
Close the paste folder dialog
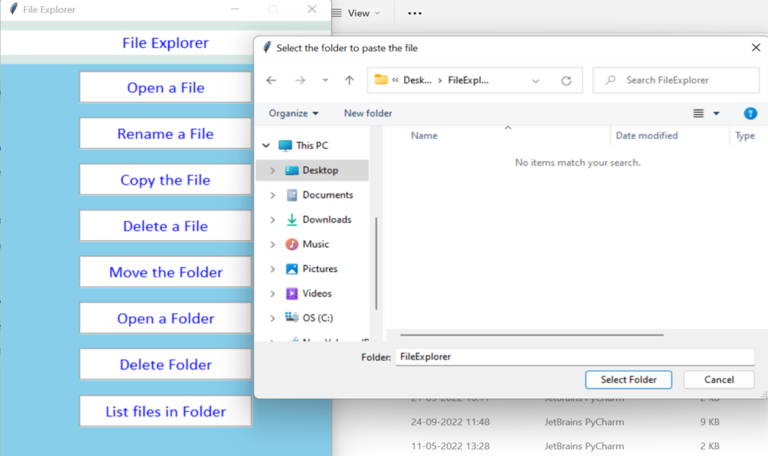pos(756,48)
